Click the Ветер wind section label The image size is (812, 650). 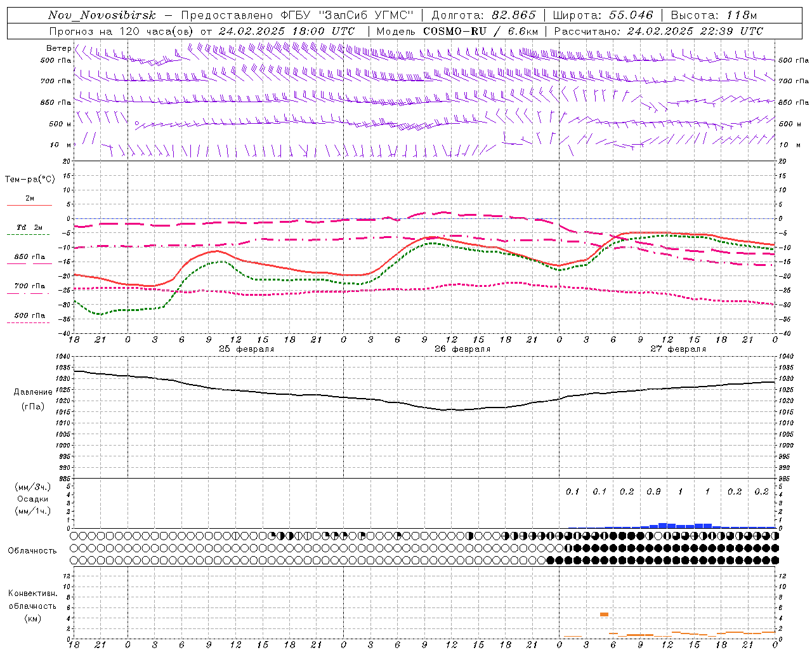58,48
